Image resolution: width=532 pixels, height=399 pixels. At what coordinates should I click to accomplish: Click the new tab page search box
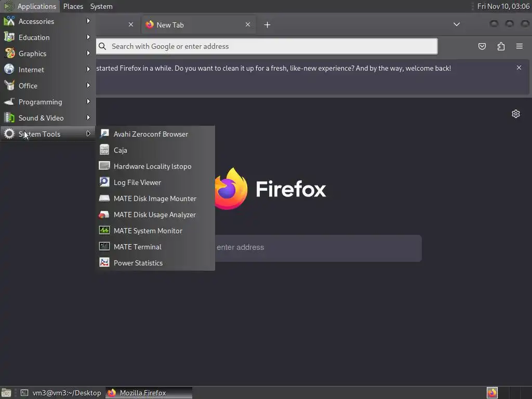[x=318, y=248]
